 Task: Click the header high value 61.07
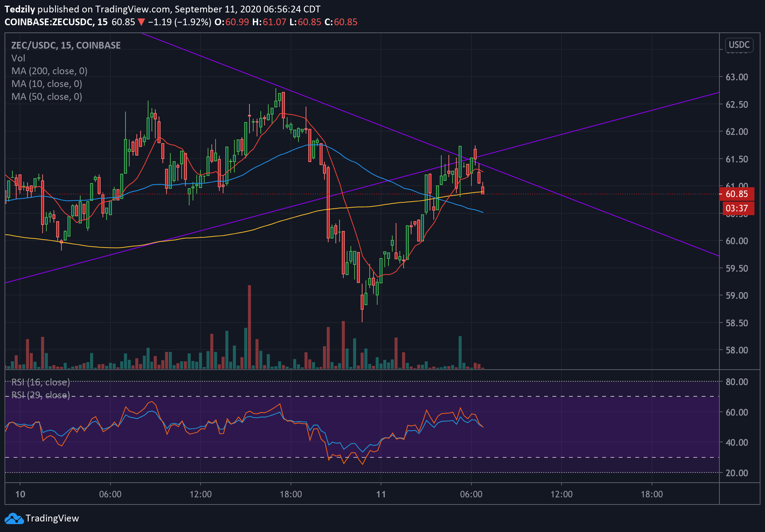pos(274,22)
